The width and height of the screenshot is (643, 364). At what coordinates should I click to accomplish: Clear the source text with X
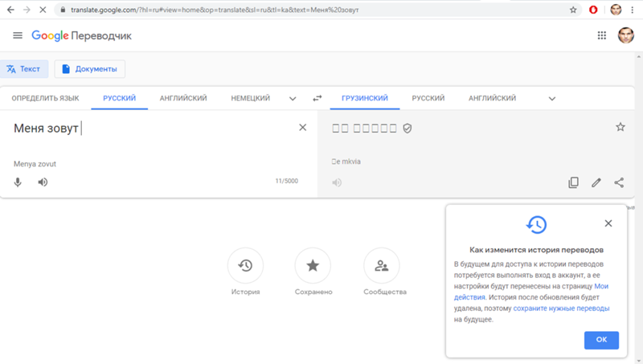303,127
